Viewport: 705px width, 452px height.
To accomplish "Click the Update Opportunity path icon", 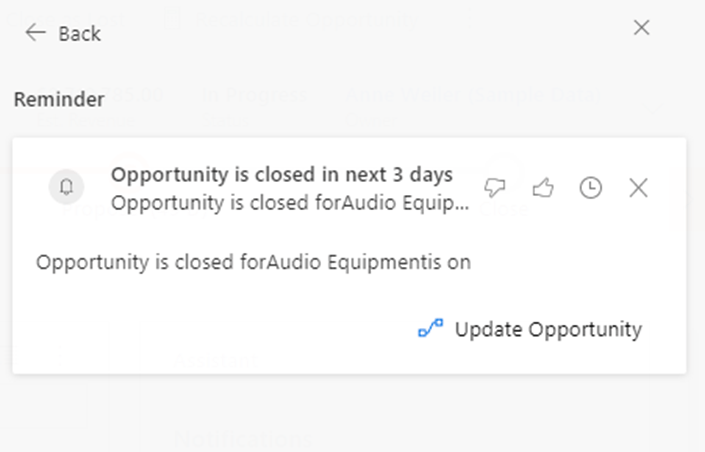I will [x=431, y=329].
